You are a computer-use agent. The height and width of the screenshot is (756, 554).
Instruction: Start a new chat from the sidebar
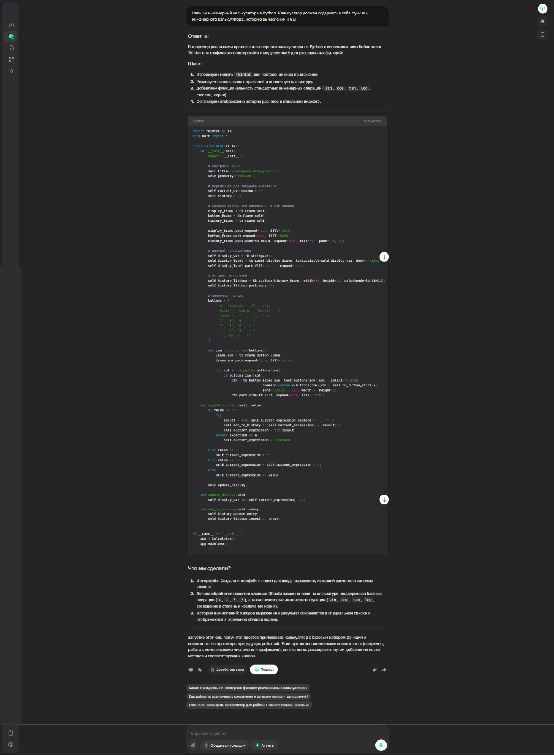pyautogui.click(x=11, y=25)
